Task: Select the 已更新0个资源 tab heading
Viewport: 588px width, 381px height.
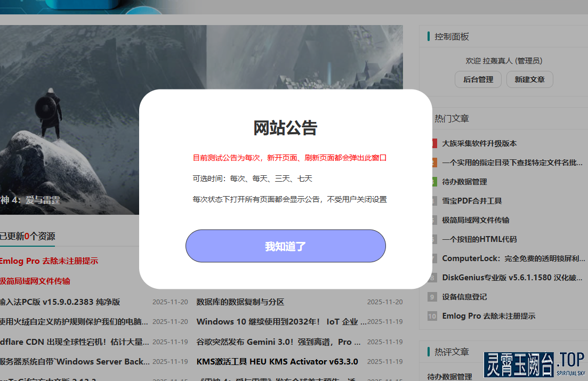Action: click(27, 236)
